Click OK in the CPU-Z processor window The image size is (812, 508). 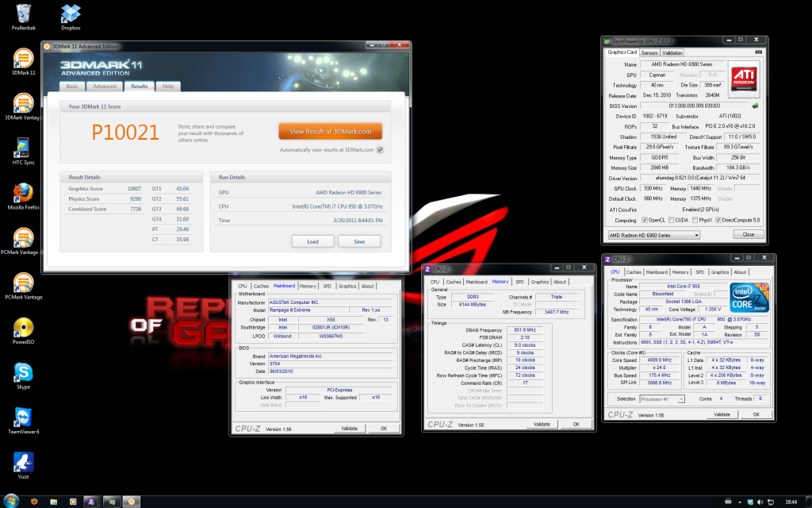coord(756,414)
